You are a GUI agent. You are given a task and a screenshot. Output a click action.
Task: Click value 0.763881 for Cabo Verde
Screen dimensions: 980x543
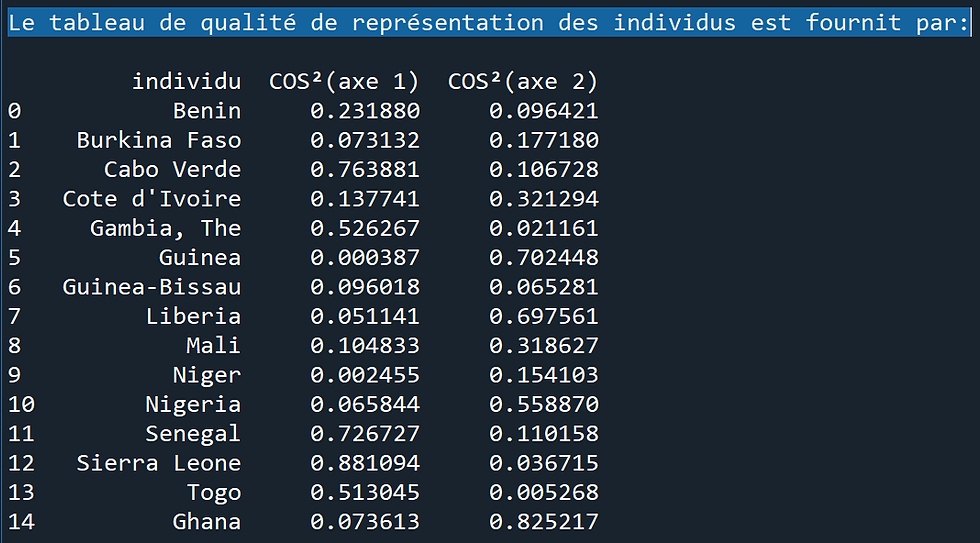pyautogui.click(x=365, y=169)
